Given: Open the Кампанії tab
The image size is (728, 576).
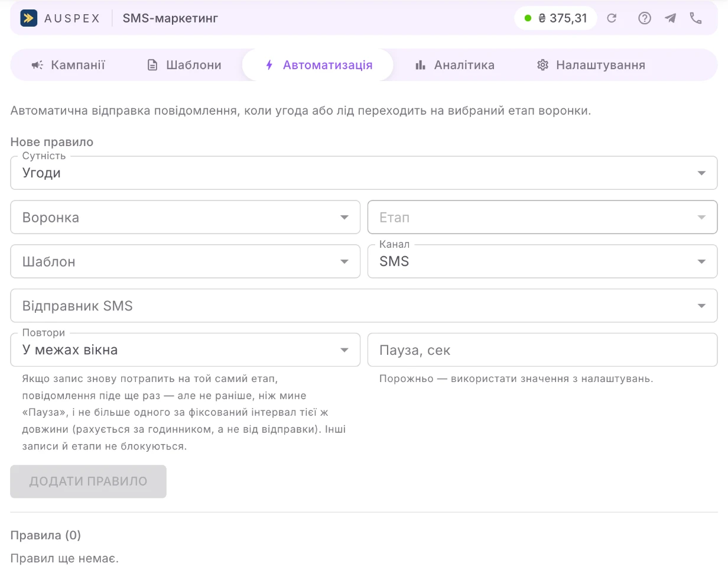Looking at the screenshot, I should [69, 65].
